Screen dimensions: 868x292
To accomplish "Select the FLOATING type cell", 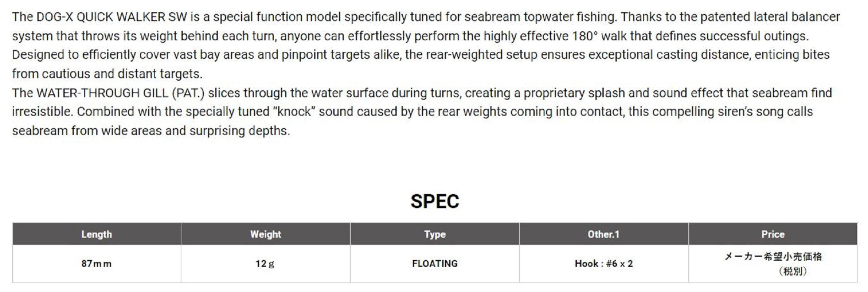I will coord(434,263).
